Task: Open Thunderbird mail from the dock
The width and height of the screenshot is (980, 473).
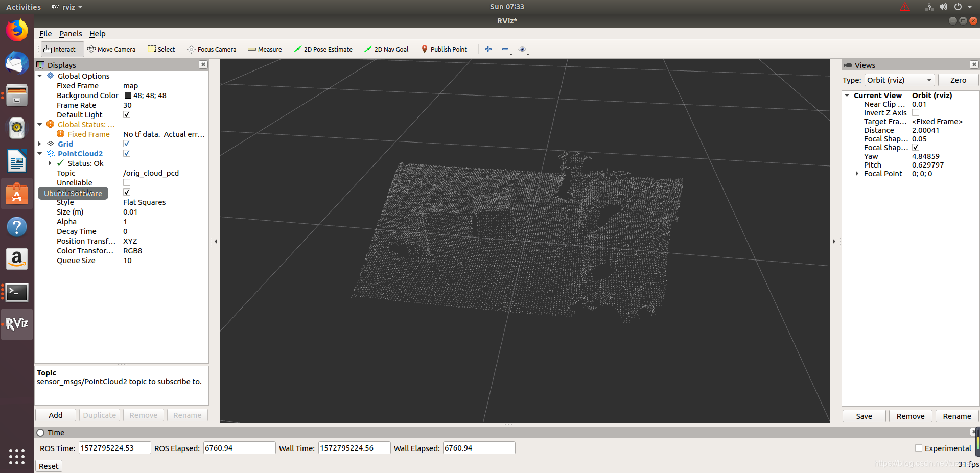Action: tap(17, 63)
